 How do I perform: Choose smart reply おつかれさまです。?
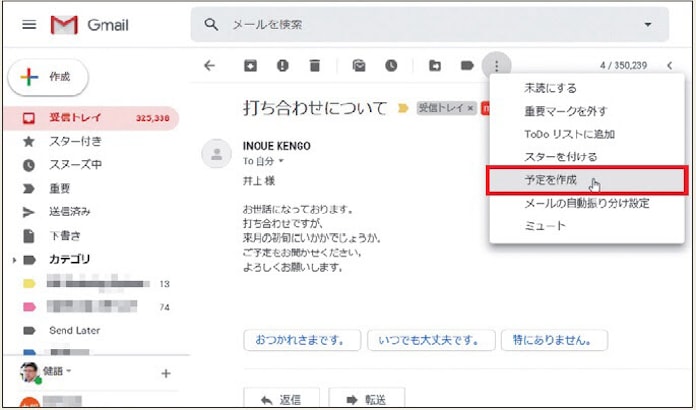coord(302,340)
